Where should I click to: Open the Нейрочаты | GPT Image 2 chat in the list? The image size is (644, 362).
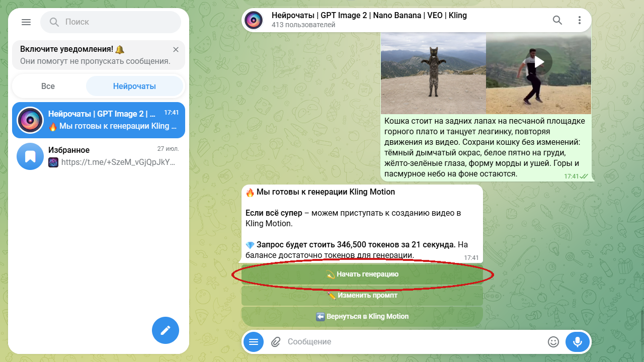[99, 120]
